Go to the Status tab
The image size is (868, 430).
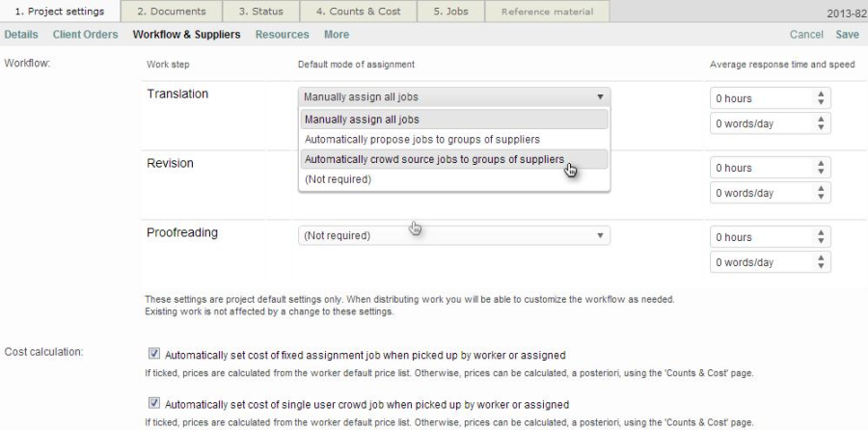point(261,12)
